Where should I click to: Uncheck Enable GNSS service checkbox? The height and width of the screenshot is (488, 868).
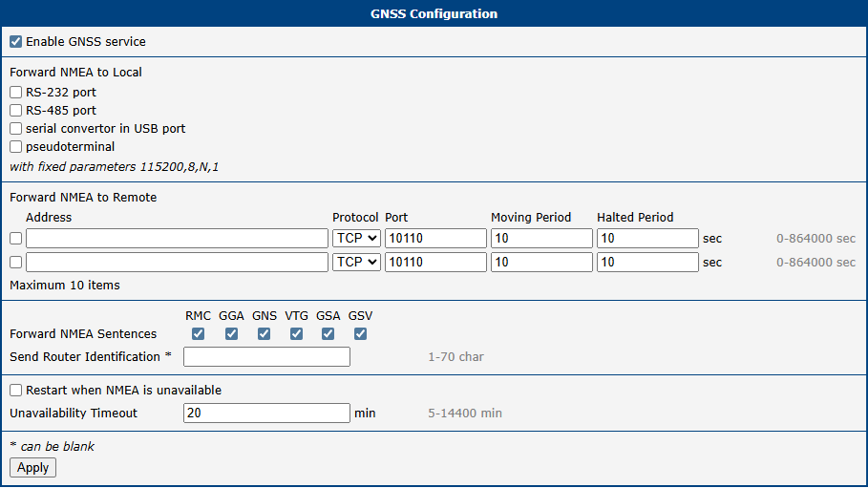tap(15, 42)
